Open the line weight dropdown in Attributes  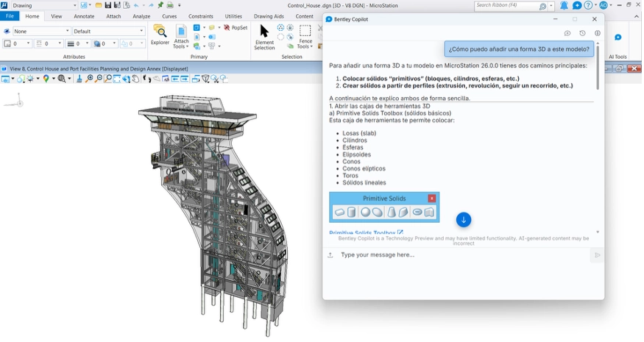coord(77,43)
